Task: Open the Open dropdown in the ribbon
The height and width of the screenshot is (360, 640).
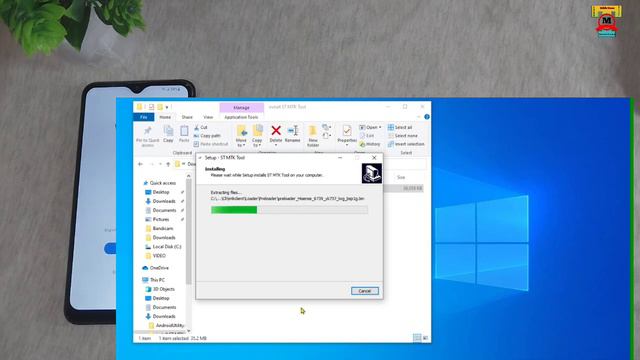Action: (371, 127)
